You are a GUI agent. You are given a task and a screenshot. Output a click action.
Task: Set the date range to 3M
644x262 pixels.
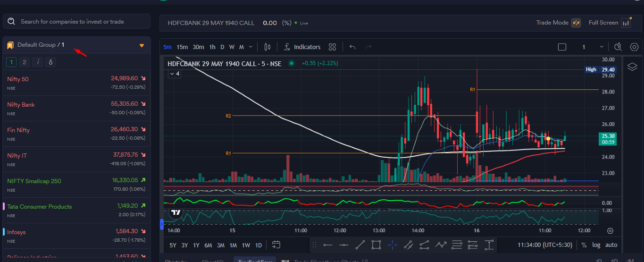pos(221,245)
